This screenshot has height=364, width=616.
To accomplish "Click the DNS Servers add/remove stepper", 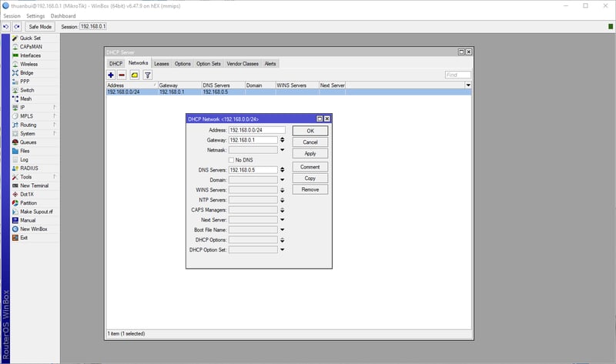I will [283, 169].
